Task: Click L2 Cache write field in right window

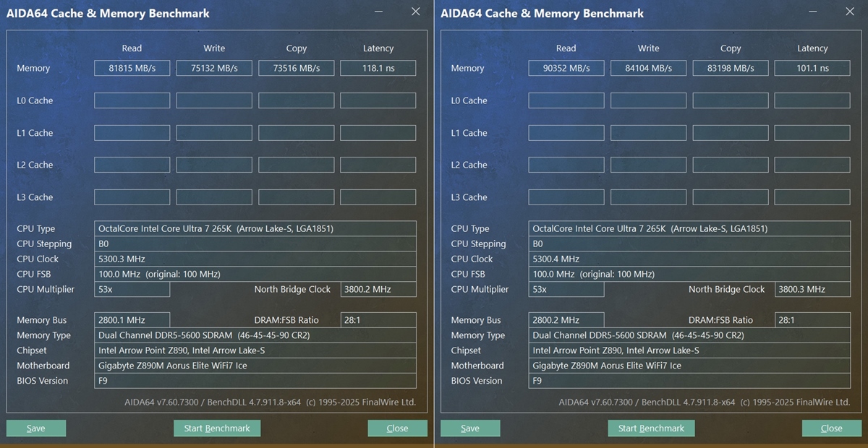Action: coord(648,165)
